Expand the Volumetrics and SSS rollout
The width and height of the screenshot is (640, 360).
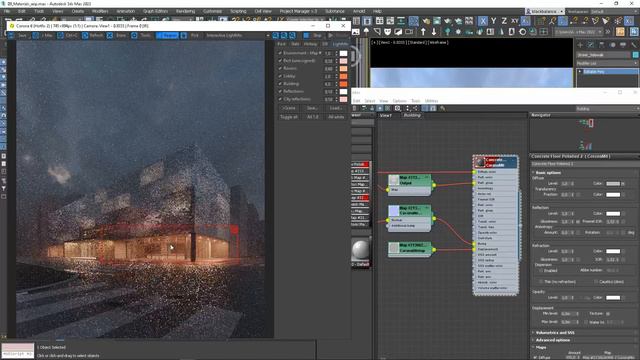click(555, 333)
